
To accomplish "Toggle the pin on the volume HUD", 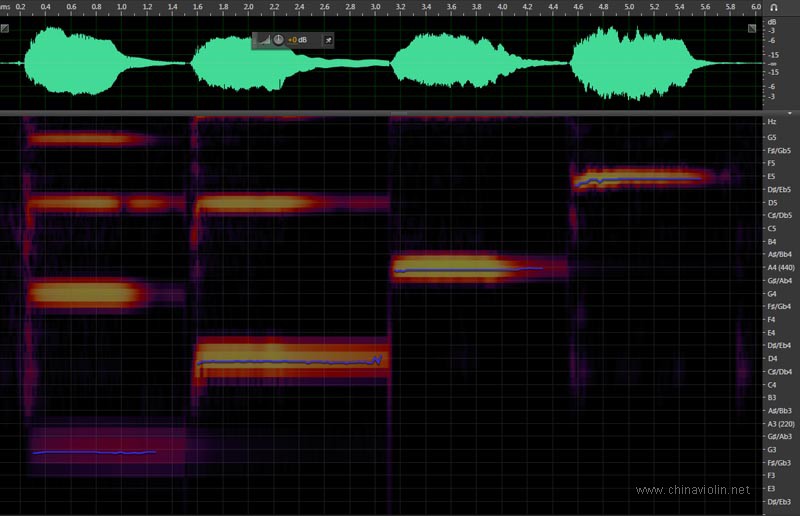I will point(327,41).
